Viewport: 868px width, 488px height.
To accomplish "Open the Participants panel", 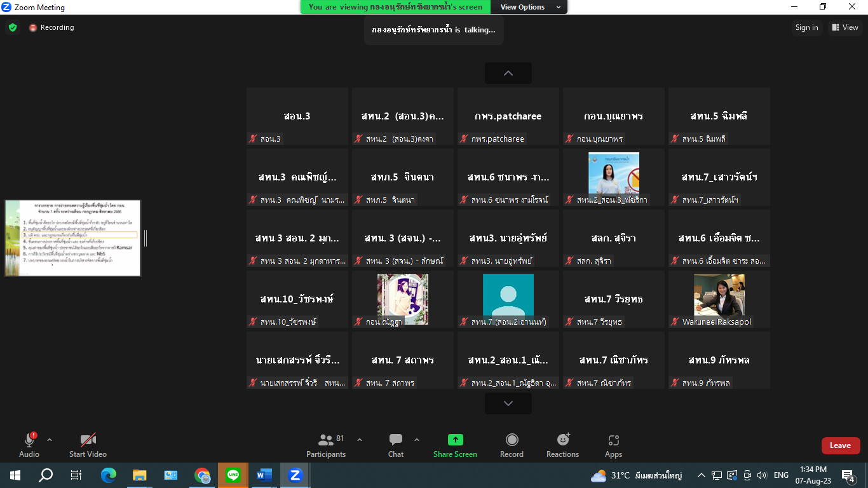I will pos(326,445).
